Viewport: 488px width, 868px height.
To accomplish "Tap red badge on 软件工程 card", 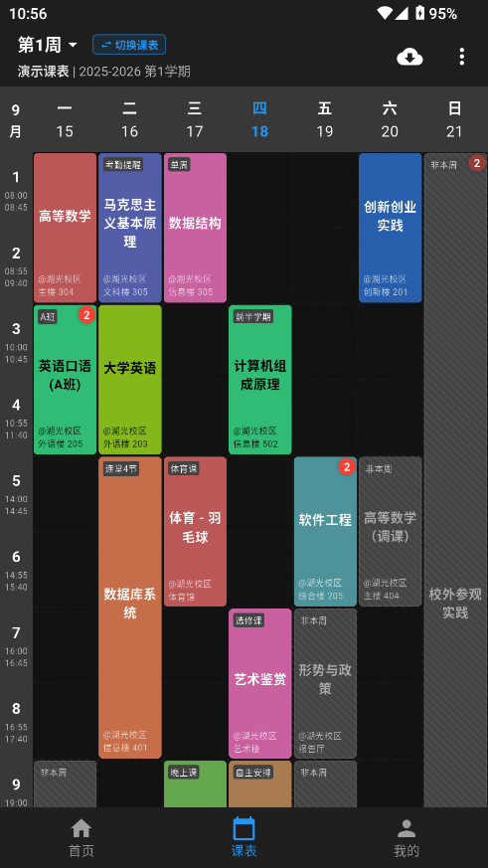I will pos(346,466).
